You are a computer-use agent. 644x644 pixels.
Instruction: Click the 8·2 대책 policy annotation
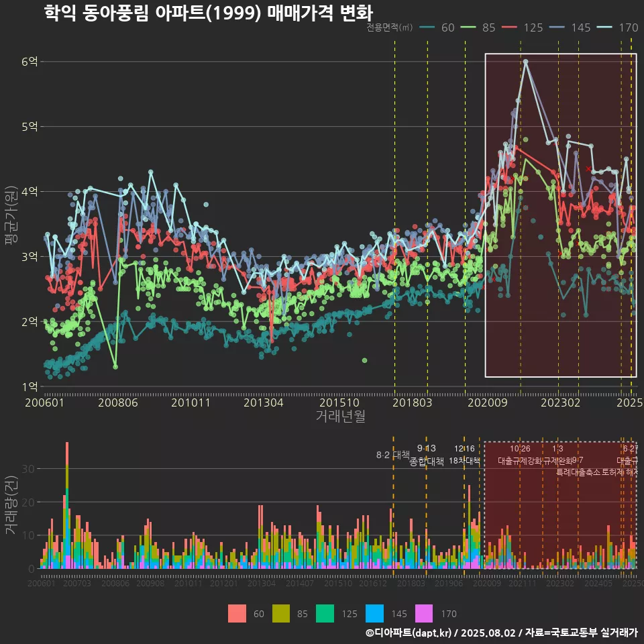coord(393,455)
